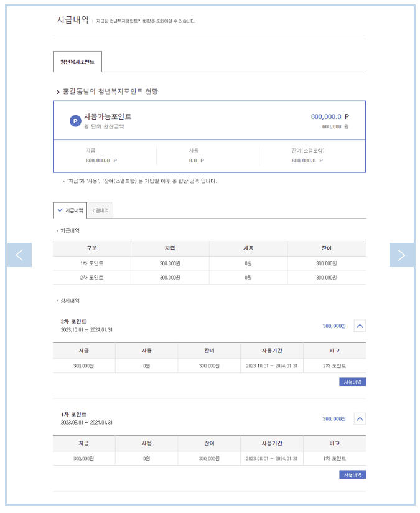The height and width of the screenshot is (513, 420).
Task: Select the 2차 포인트 row in the table
Action: coord(93,278)
